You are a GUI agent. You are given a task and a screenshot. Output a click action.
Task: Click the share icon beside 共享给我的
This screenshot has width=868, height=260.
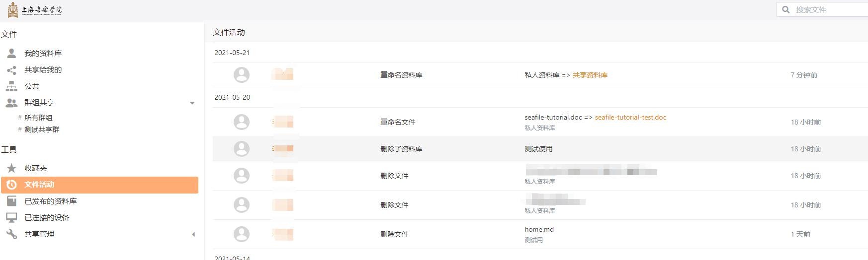(11, 70)
